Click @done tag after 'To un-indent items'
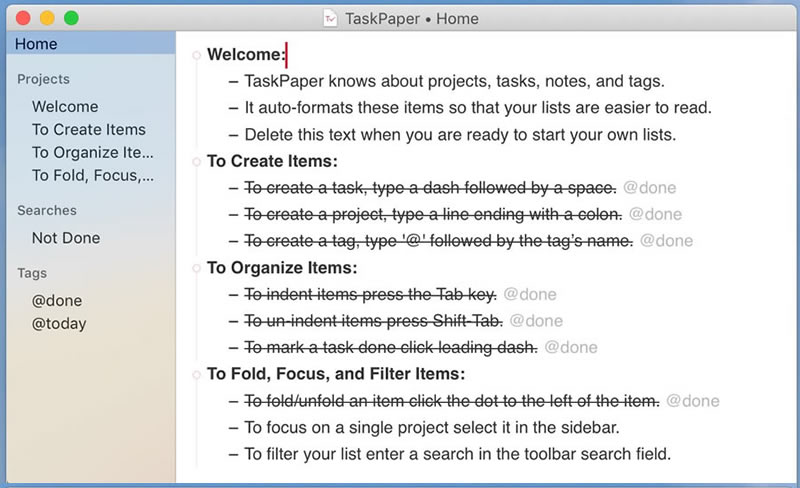Image resolution: width=800 pixels, height=488 pixels. pos(536,321)
